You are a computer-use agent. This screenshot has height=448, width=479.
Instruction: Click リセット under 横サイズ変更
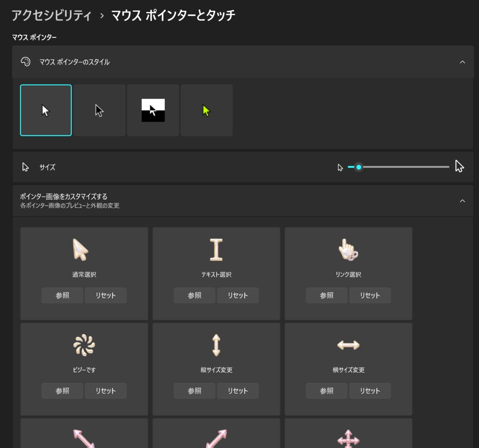tap(370, 391)
